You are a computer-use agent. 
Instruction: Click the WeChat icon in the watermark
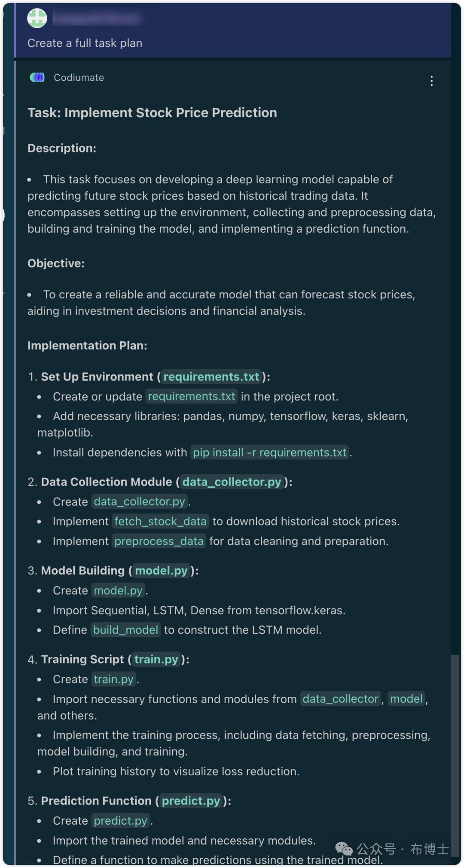click(344, 848)
